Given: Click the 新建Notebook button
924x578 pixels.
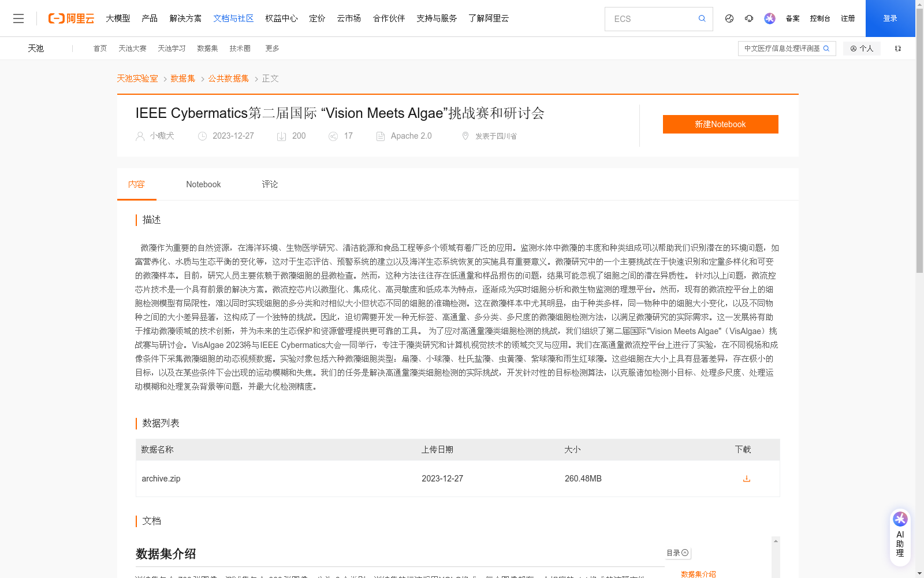Looking at the screenshot, I should click(721, 124).
